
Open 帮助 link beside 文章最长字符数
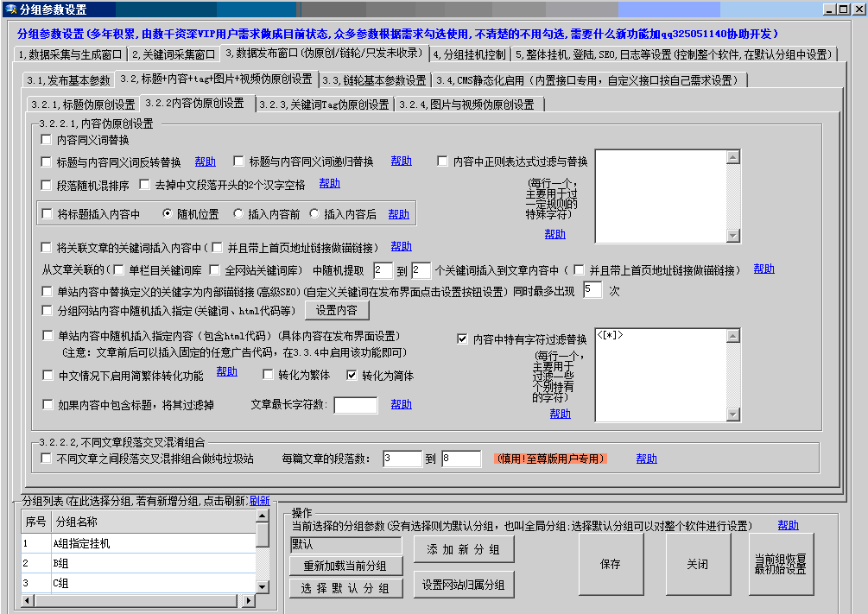click(401, 404)
